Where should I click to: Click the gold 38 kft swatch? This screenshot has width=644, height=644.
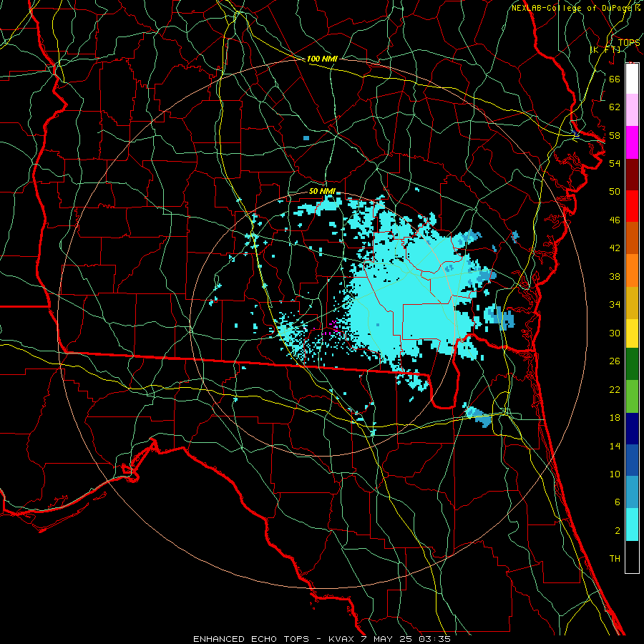(632, 302)
